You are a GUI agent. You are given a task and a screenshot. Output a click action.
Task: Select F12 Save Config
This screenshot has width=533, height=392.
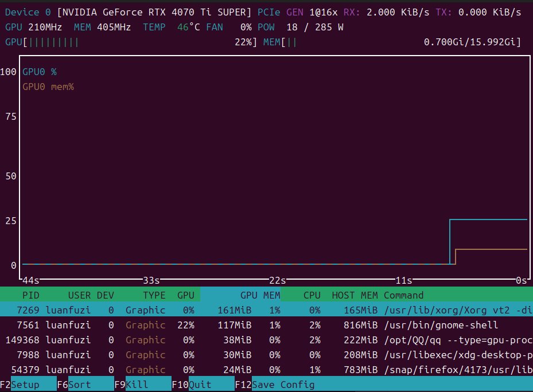275,385
